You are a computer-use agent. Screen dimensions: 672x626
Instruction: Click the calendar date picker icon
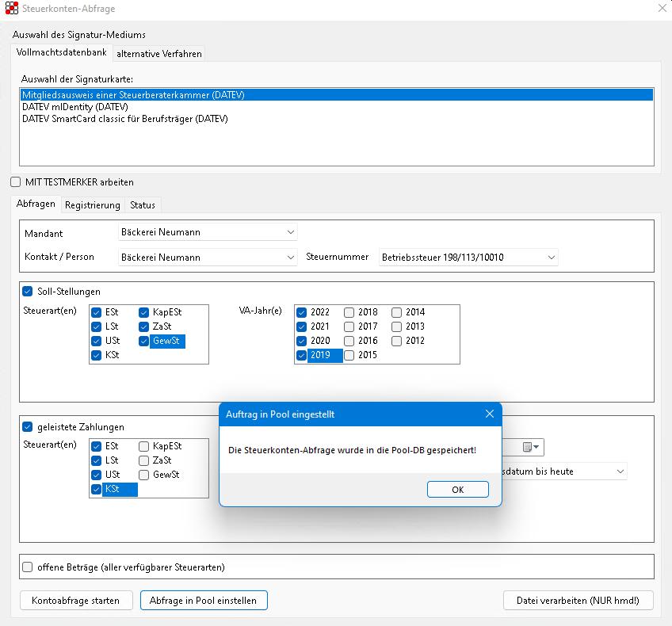528,448
